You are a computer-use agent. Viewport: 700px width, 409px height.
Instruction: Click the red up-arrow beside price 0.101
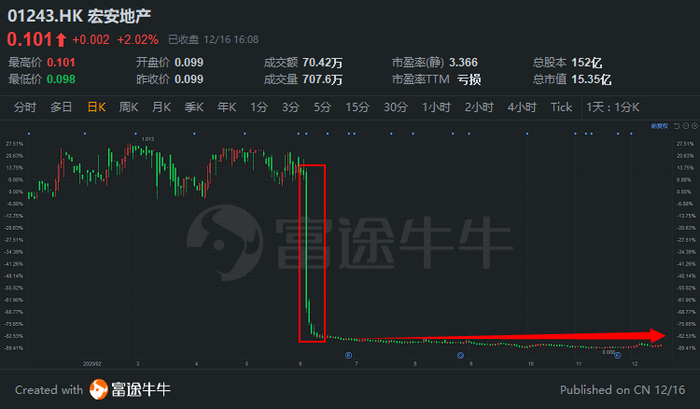pyautogui.click(x=61, y=40)
